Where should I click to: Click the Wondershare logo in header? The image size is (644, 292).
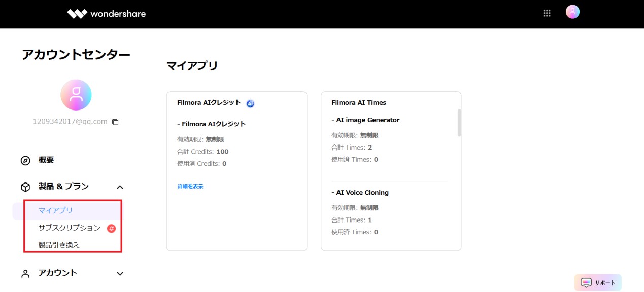(x=107, y=14)
